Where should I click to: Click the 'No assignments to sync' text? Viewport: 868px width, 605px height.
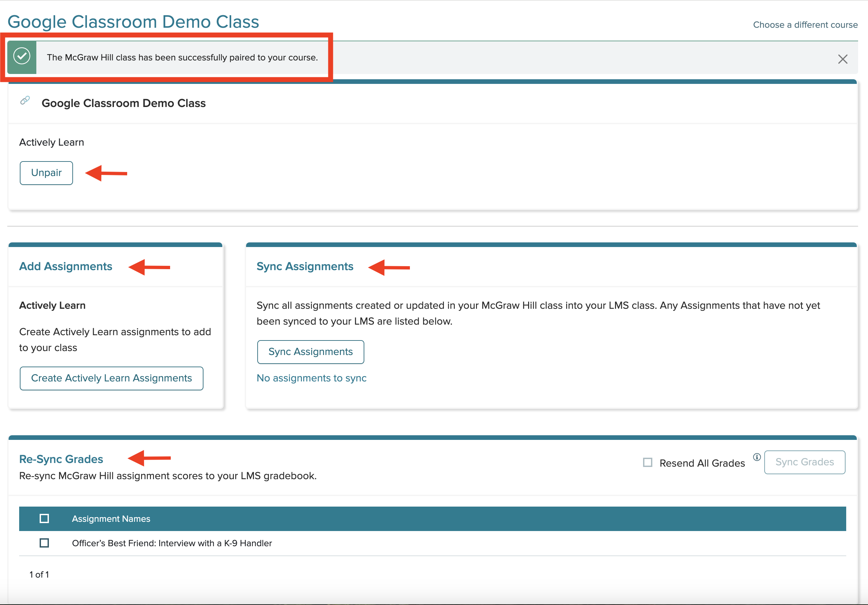pyautogui.click(x=311, y=378)
